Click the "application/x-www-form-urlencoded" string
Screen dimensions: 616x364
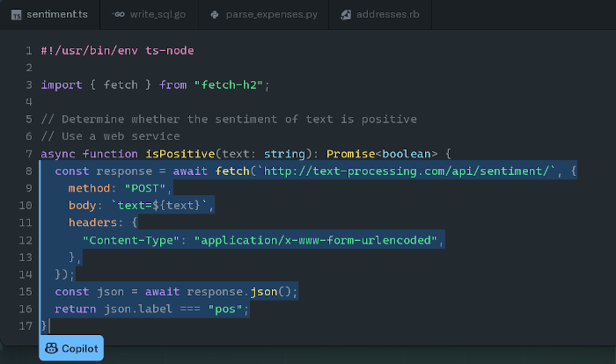click(315, 240)
